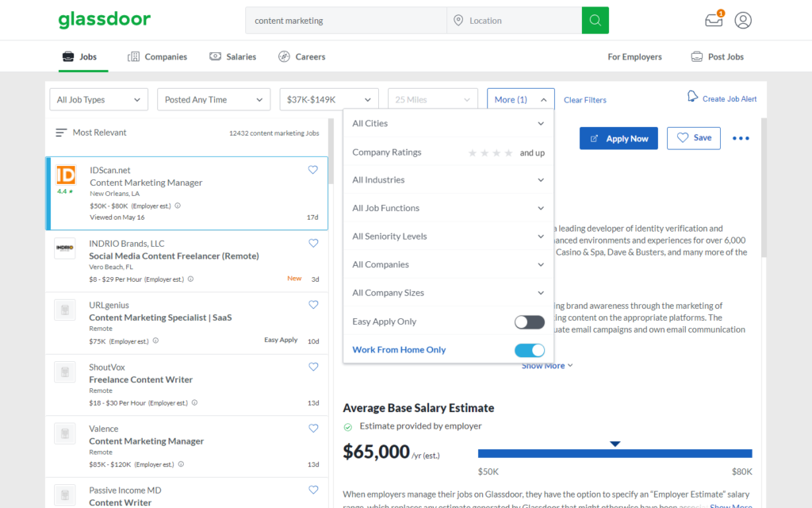This screenshot has width=812, height=508.
Task: Click the Most Relevant sort icon
Action: coord(61,133)
